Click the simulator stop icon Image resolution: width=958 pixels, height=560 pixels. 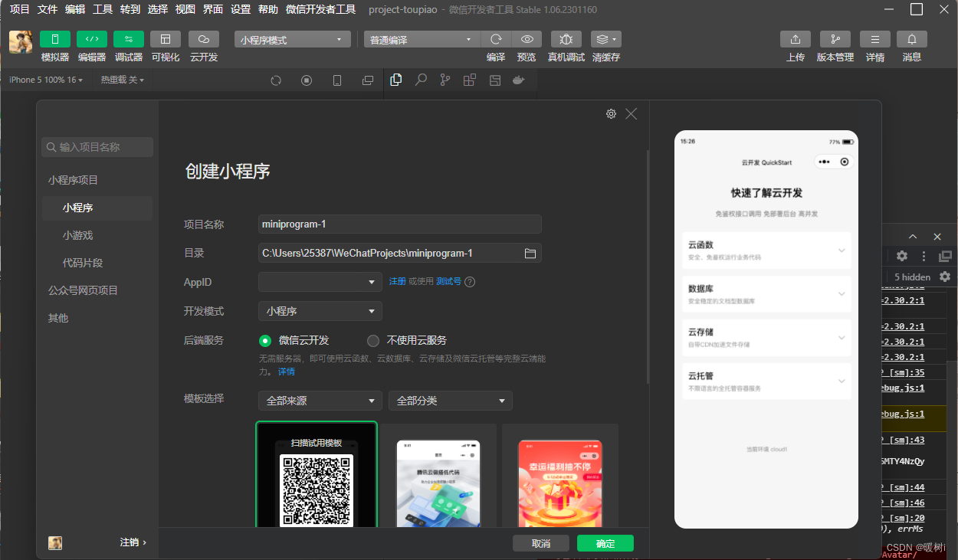coord(307,80)
